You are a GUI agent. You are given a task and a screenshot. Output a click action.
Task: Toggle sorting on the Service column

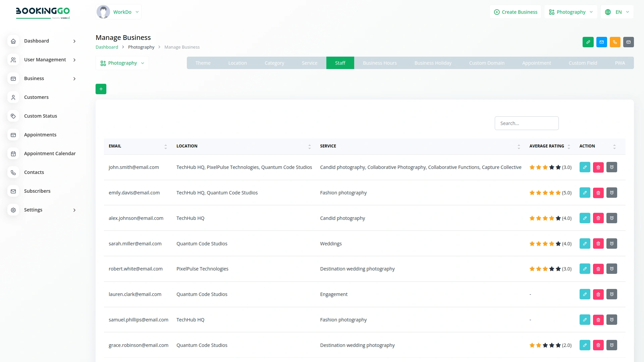[x=519, y=146]
